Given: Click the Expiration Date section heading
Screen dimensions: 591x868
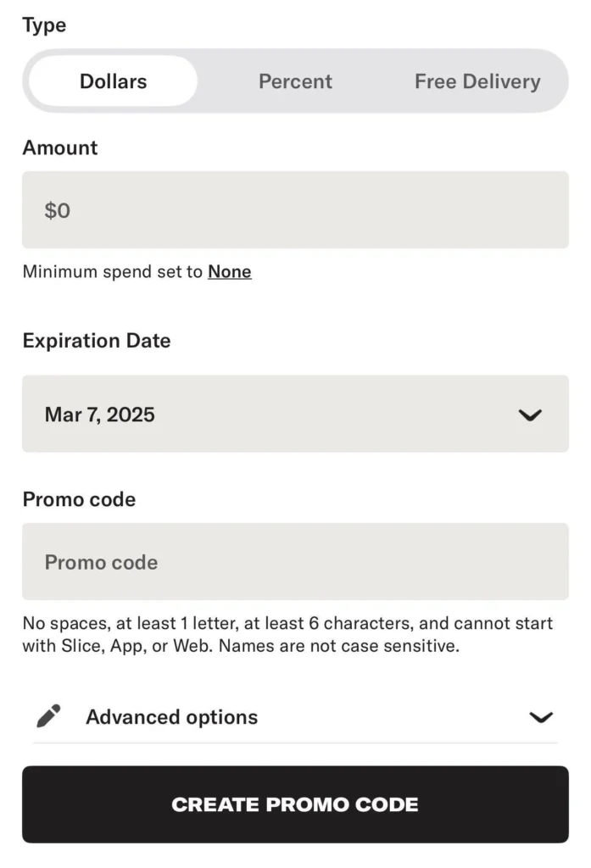Looking at the screenshot, I should click(97, 341).
